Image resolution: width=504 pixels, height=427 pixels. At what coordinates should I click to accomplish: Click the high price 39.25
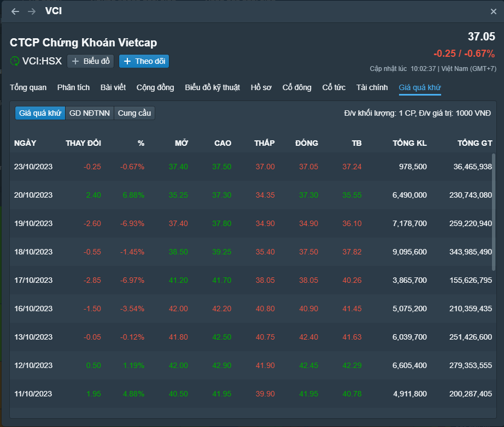point(222,252)
